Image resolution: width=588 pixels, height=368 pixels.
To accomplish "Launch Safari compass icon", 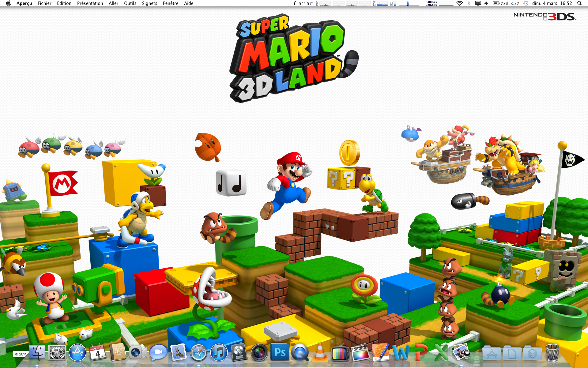I will [199, 352].
